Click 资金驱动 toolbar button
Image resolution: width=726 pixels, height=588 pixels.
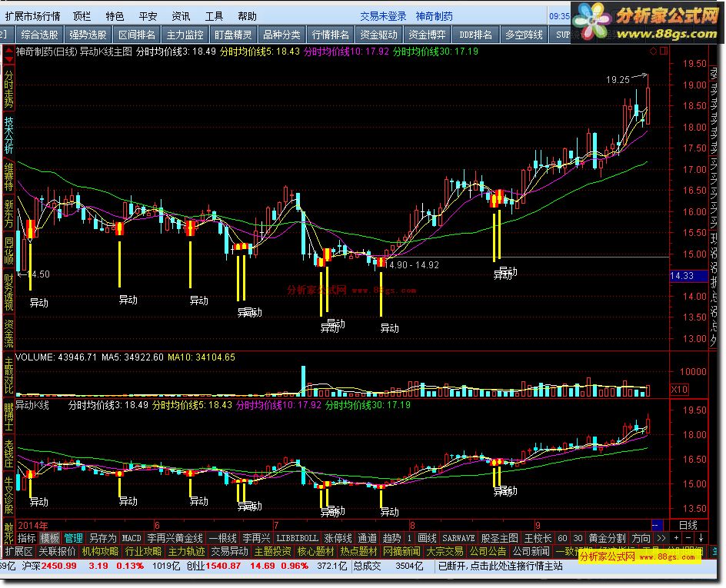tap(378, 35)
